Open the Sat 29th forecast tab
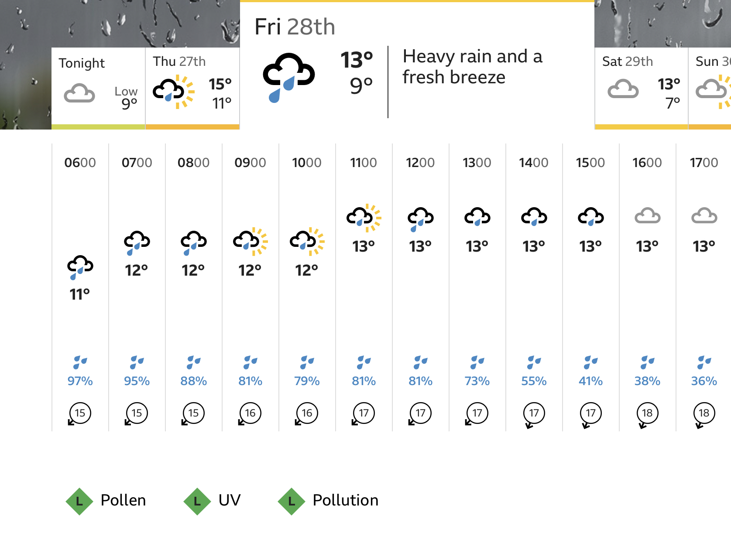The image size is (731, 560). 641,87
